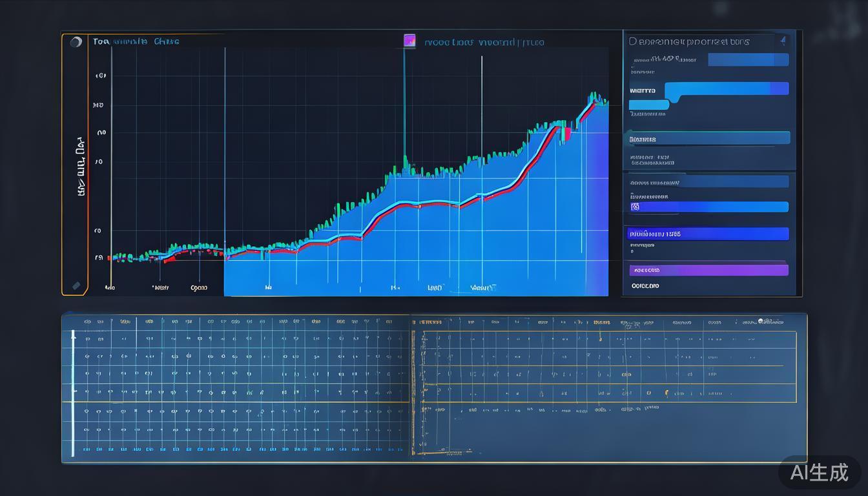
Task: Click the chart title text at top-left
Action: coord(136,42)
